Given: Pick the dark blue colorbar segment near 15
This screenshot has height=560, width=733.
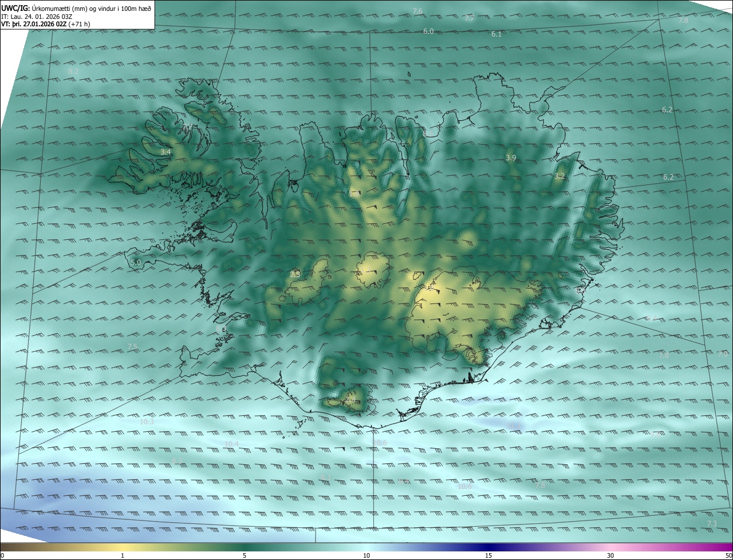Looking at the screenshot, I should click(x=488, y=547).
